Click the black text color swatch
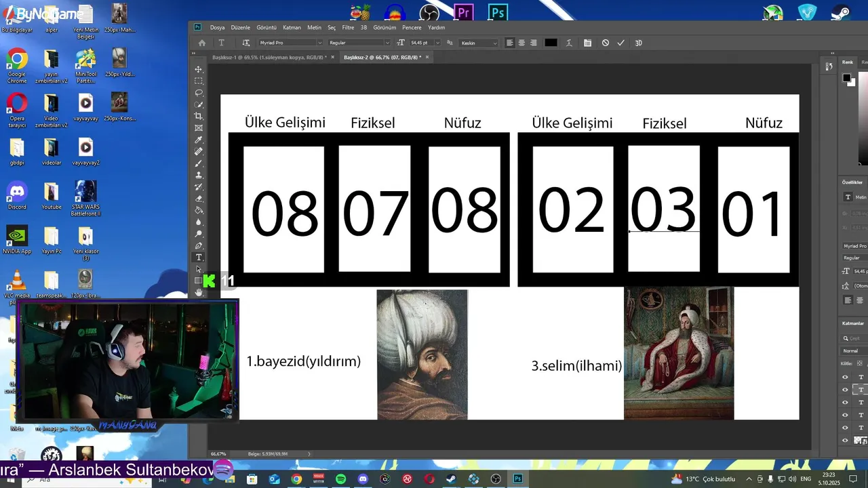 (x=551, y=43)
